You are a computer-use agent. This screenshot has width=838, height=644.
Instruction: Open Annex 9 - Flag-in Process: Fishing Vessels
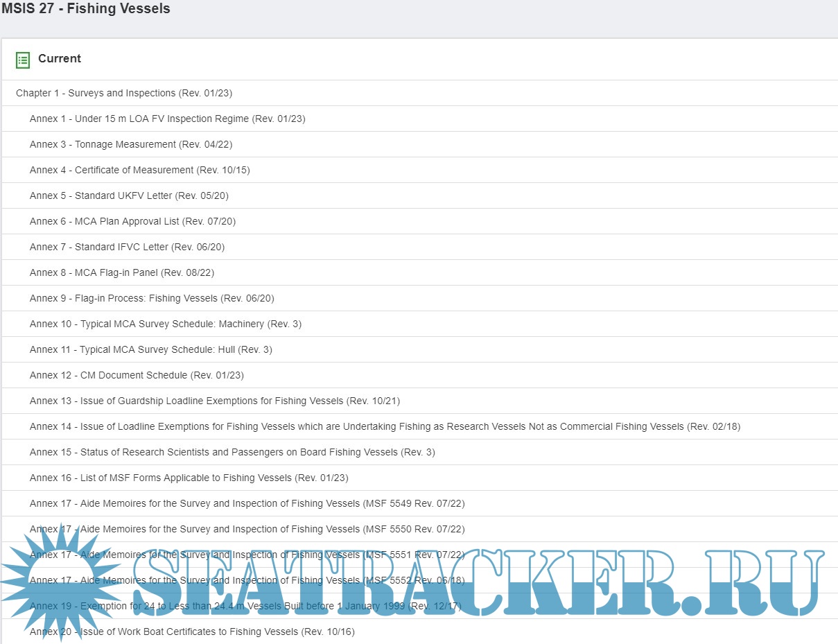point(152,298)
